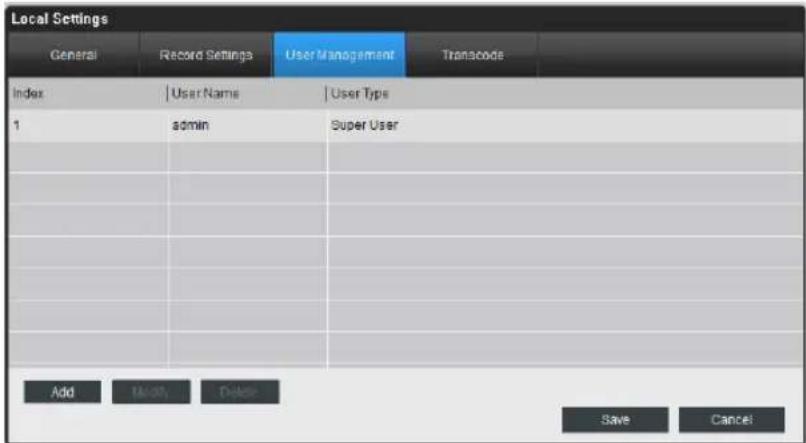Image resolution: width=806 pixels, height=443 pixels.
Task: Go to the Transcode tab
Action: (472, 55)
